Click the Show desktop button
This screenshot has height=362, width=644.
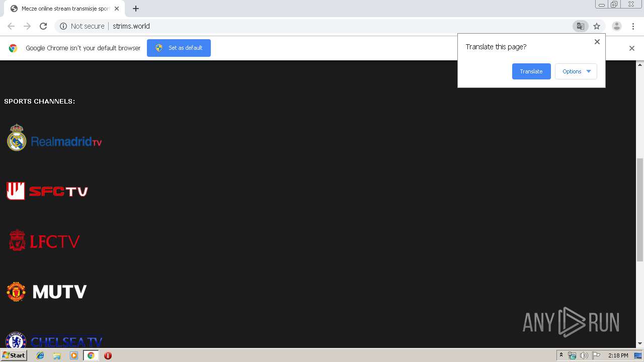pos(638,355)
